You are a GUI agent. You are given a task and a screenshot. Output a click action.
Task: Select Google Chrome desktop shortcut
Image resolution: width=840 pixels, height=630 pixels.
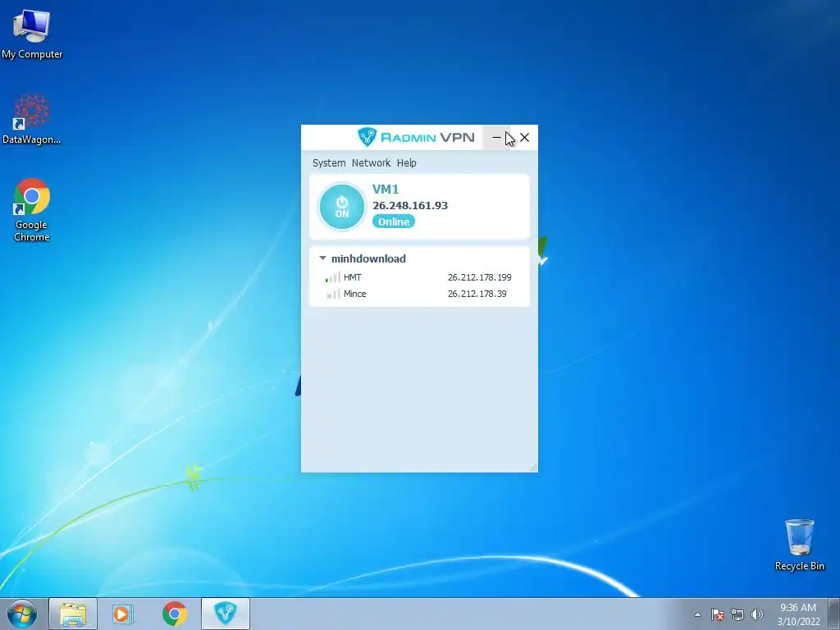[32, 210]
